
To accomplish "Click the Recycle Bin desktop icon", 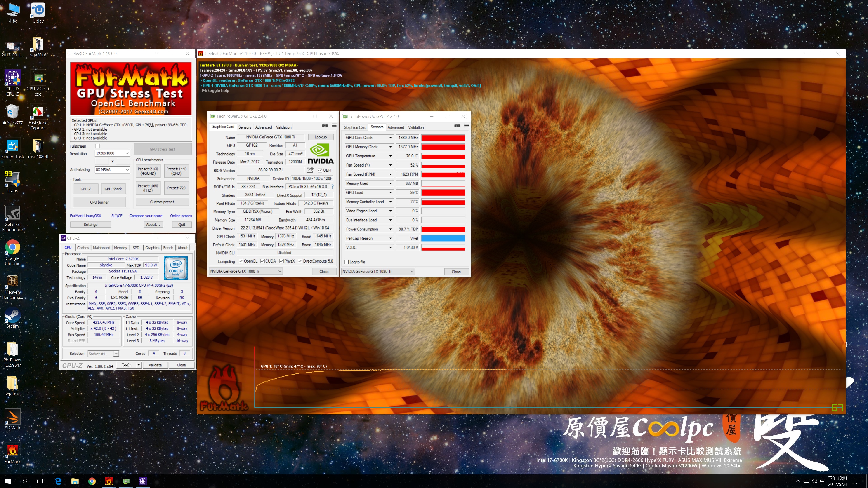I will [x=12, y=115].
